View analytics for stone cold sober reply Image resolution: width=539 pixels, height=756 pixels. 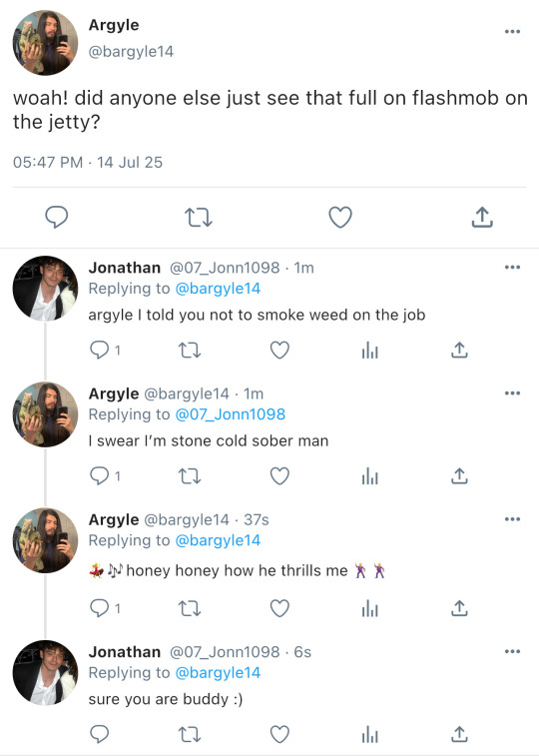point(369,476)
